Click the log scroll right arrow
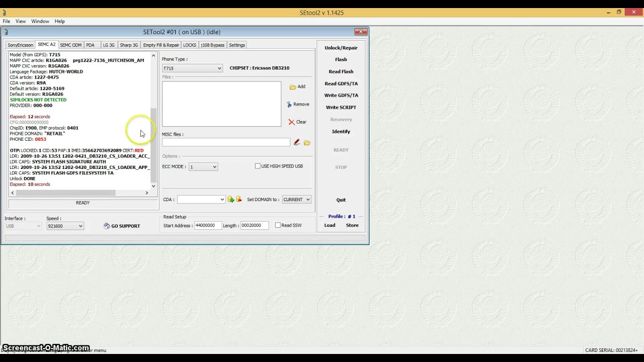The image size is (644, 362). (147, 193)
